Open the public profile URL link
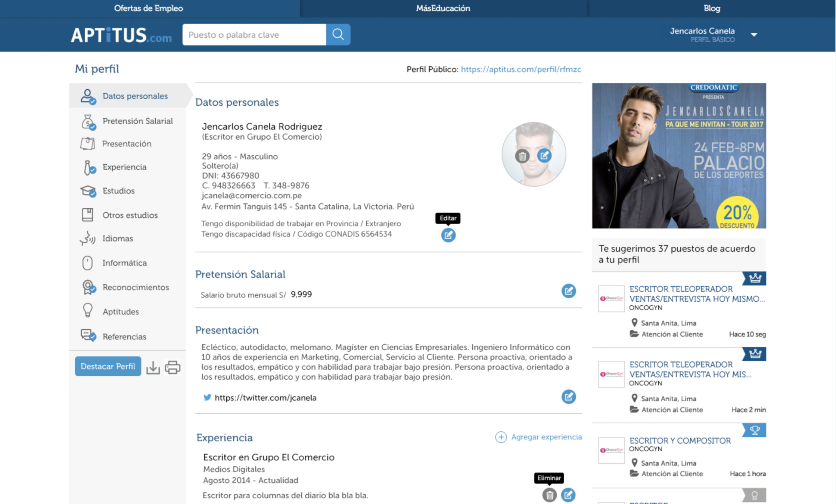 point(521,69)
